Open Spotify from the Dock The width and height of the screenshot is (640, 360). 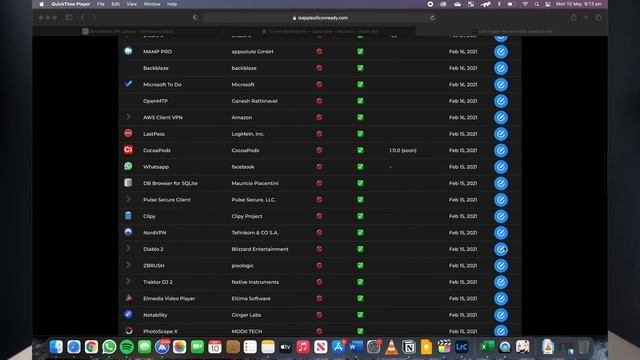(x=127, y=347)
